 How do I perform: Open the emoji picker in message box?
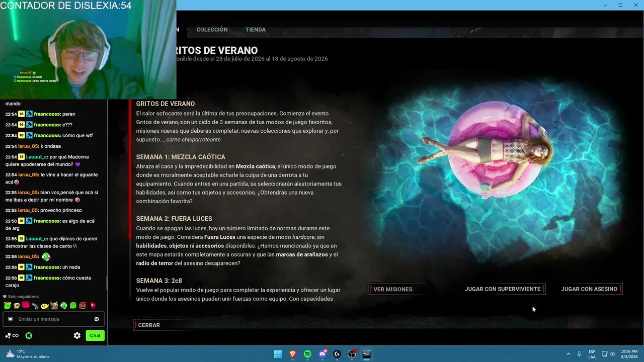(x=97, y=319)
